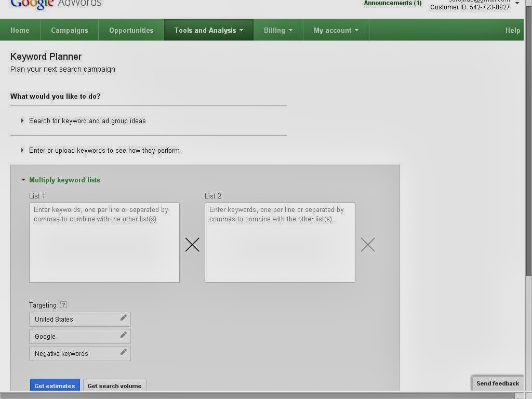
Task: Edit the United States targeting pencil icon
Action: click(124, 317)
